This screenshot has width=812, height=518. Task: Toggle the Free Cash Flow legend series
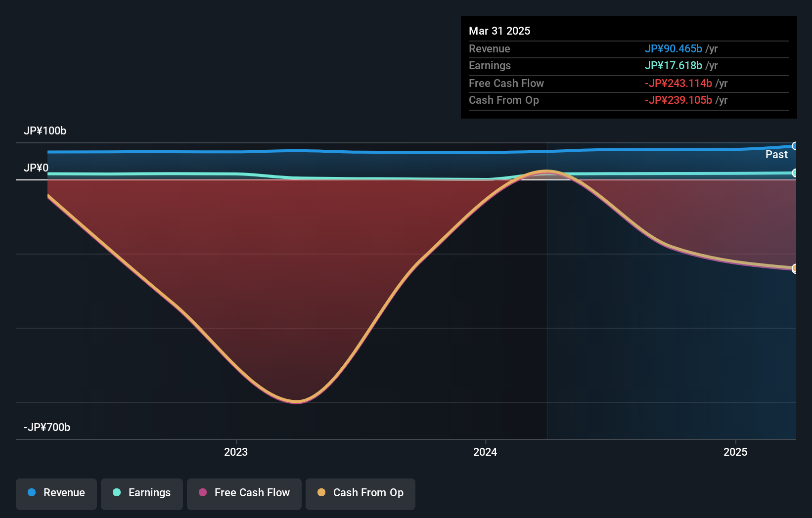(x=244, y=494)
